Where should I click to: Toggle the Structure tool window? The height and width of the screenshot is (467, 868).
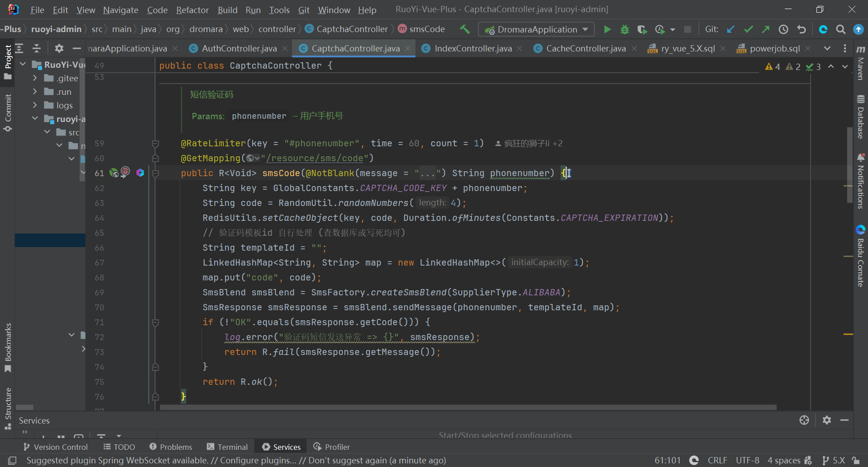[8, 409]
